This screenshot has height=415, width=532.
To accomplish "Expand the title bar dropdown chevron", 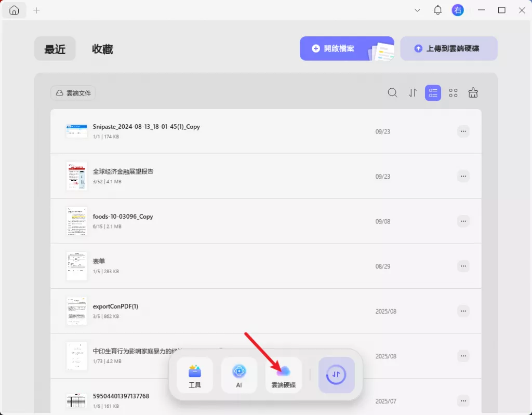I will pos(417,10).
